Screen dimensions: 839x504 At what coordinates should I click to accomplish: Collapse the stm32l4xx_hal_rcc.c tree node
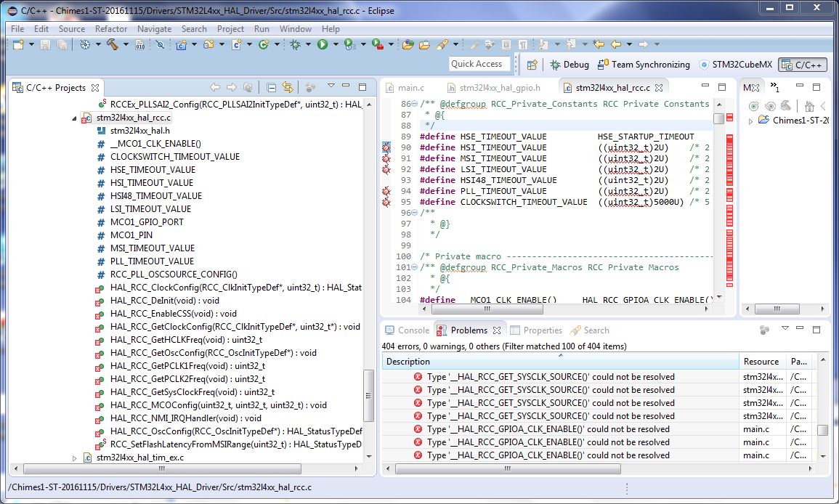pos(75,118)
